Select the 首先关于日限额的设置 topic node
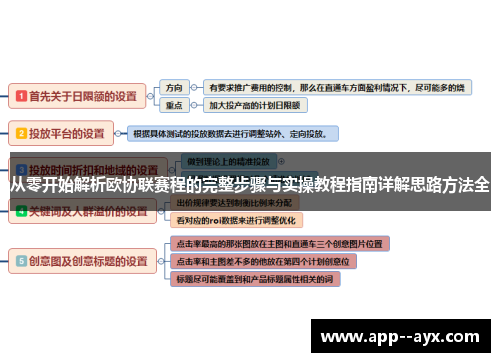The height and width of the screenshot is (362, 500). pos(77,96)
